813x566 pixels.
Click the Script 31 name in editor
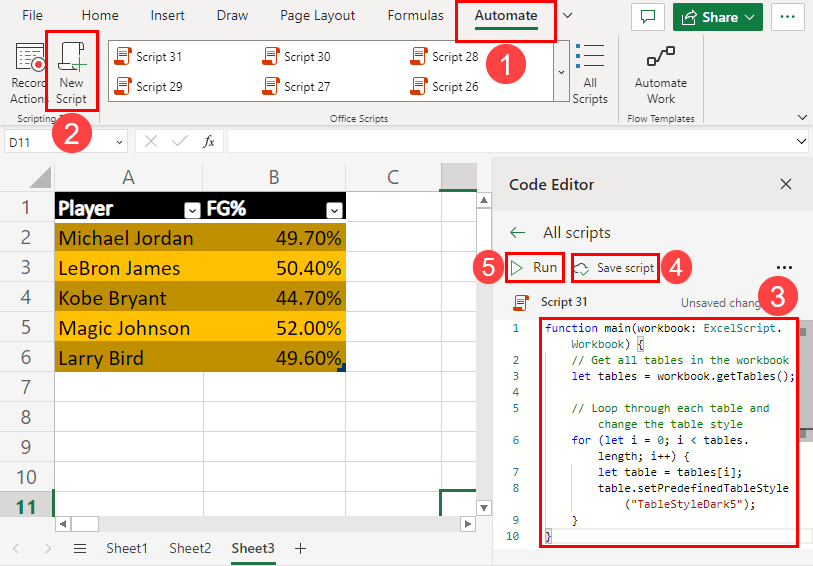point(564,302)
